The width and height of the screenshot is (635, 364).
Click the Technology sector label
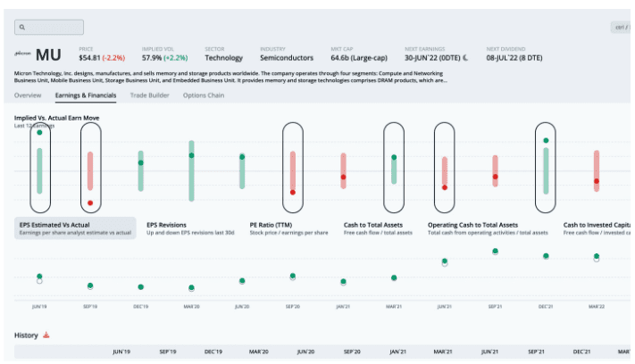coord(224,58)
